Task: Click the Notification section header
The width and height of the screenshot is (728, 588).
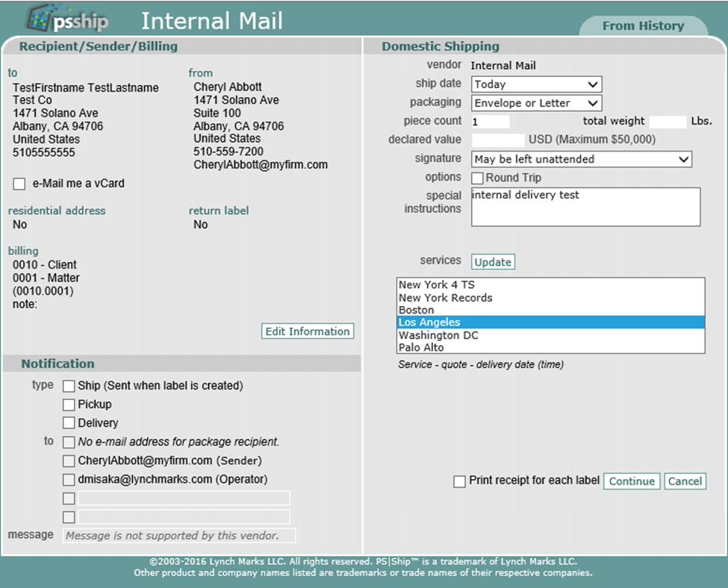Action: [58, 364]
